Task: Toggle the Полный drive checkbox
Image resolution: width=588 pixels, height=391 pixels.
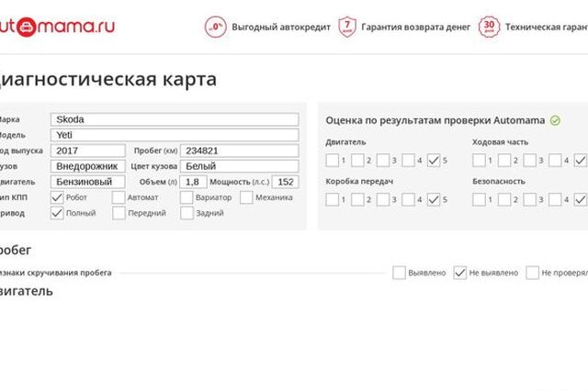Action: 57,213
